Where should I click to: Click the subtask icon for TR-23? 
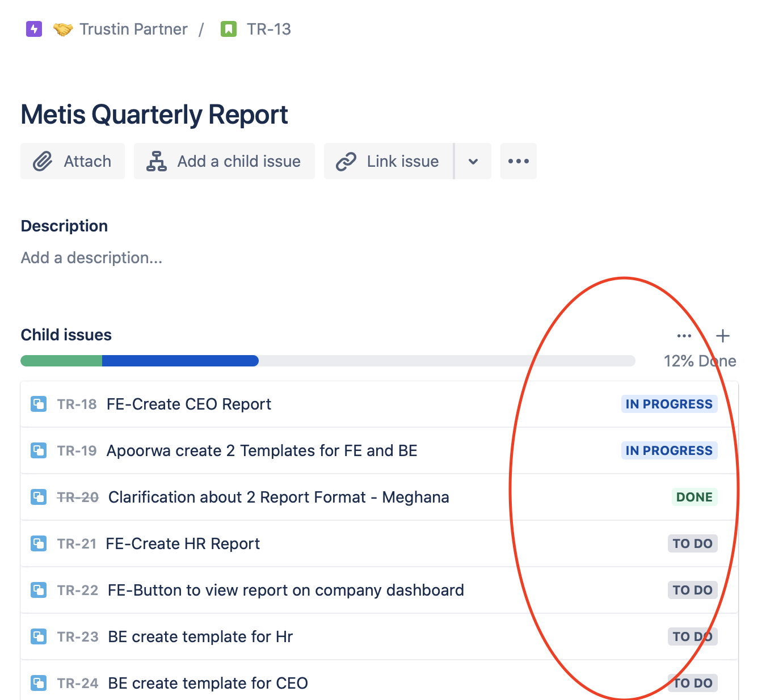39,636
